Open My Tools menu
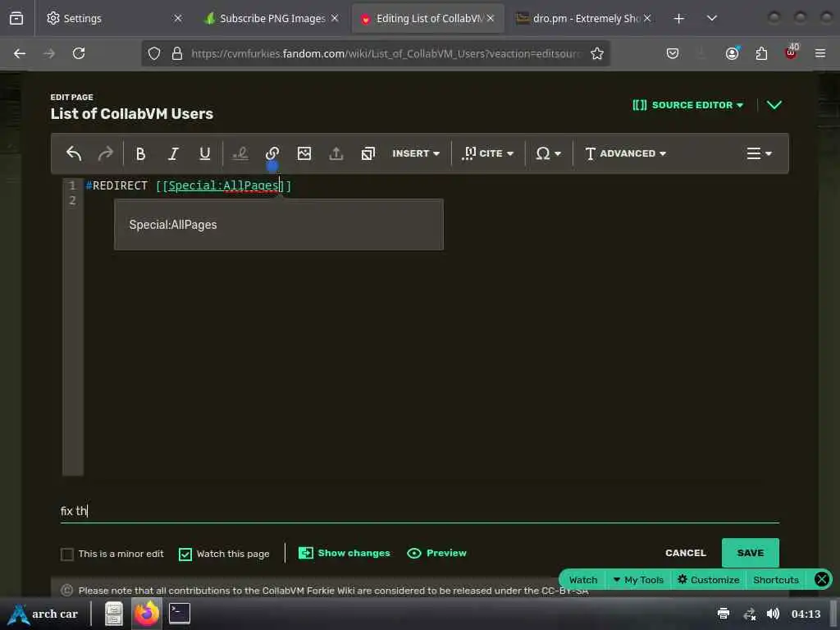Viewport: 840px width, 630px height. coord(638,580)
